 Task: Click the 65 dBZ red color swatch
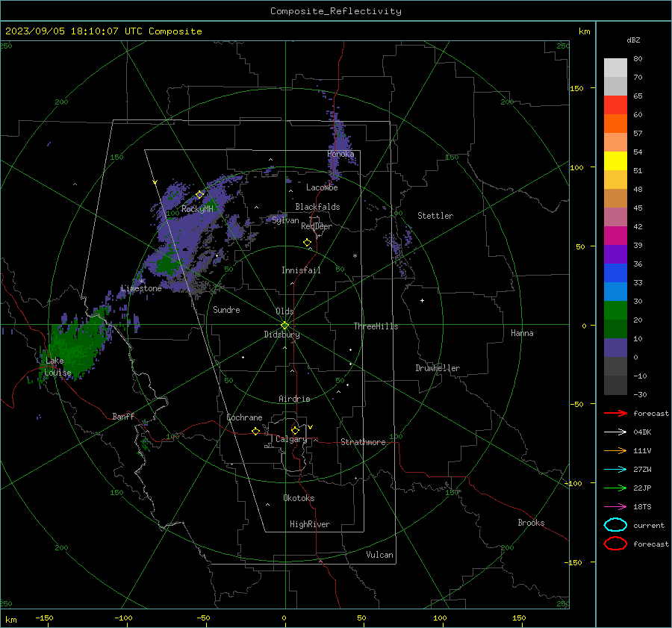tap(615, 105)
